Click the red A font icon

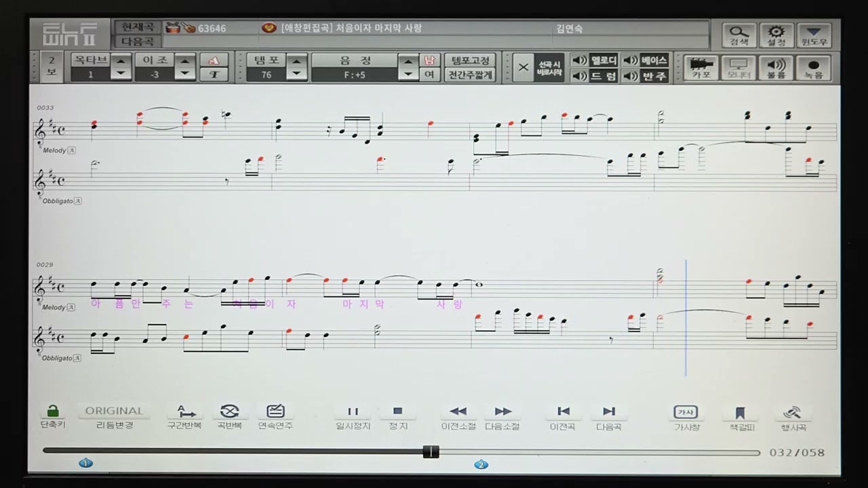[214, 60]
